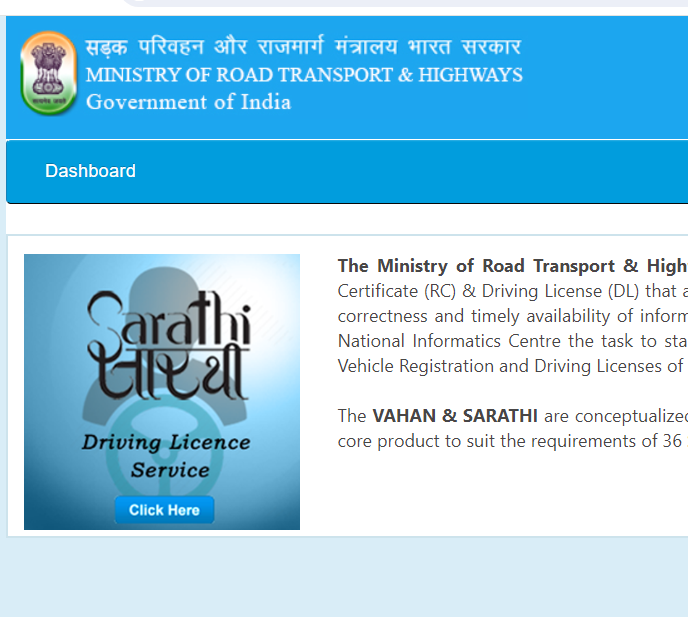Image resolution: width=688 pixels, height=617 pixels.
Task: Click the Government of India header text
Action: click(189, 102)
